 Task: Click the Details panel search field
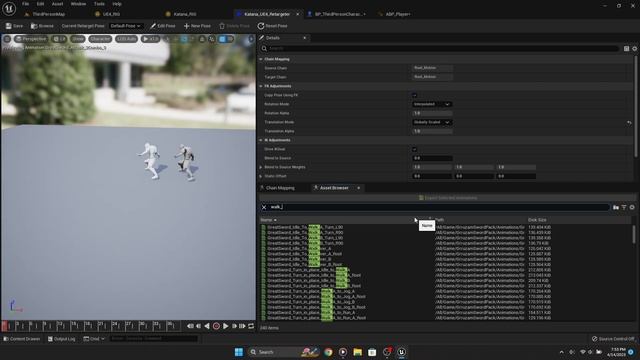pos(439,48)
